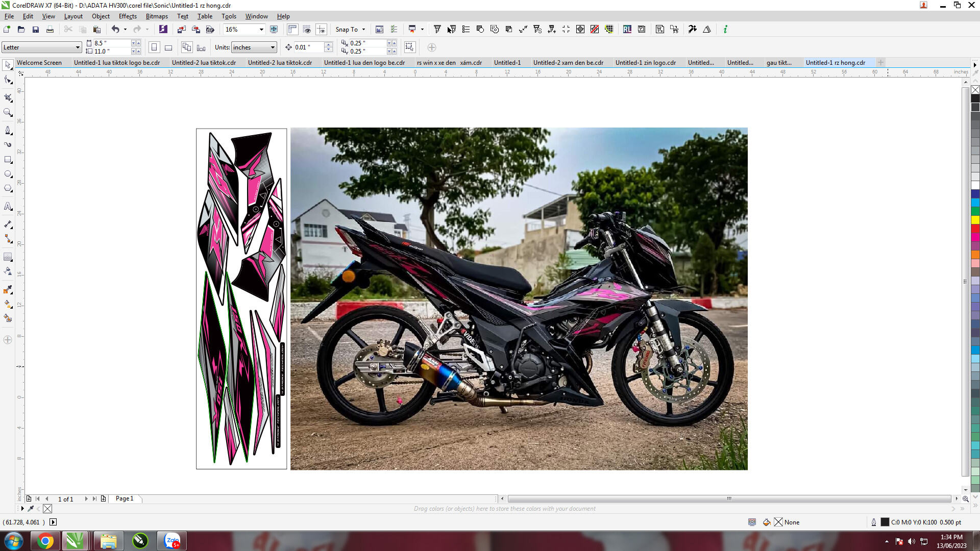This screenshot has width=980, height=551.
Task: Open the Letter page size dropdown
Action: [78, 47]
